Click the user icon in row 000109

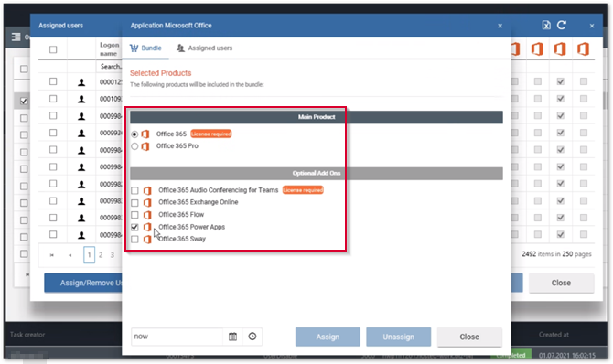click(81, 100)
